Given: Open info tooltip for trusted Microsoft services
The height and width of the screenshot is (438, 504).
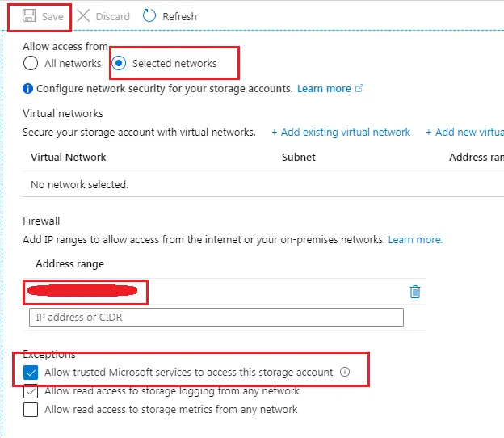Looking at the screenshot, I should point(345,372).
